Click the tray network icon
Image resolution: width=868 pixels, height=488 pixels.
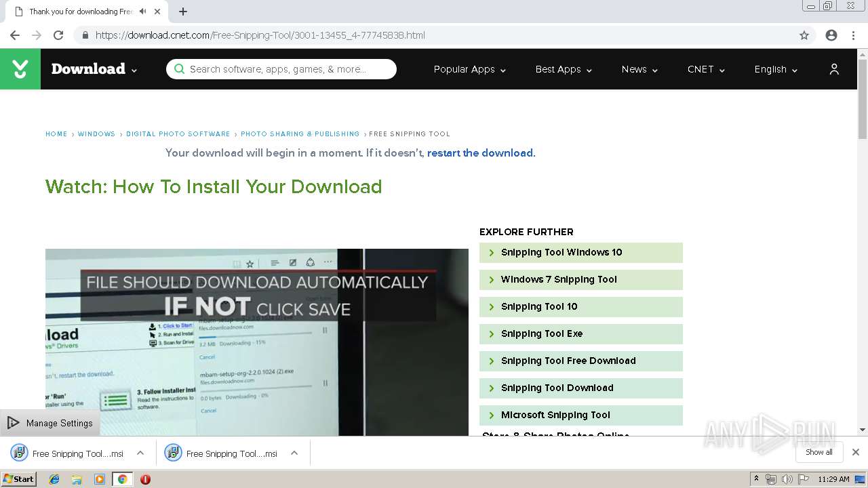771,479
